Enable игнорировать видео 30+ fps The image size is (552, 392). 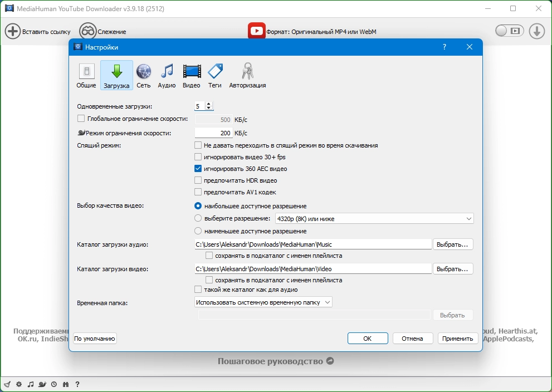pos(198,156)
